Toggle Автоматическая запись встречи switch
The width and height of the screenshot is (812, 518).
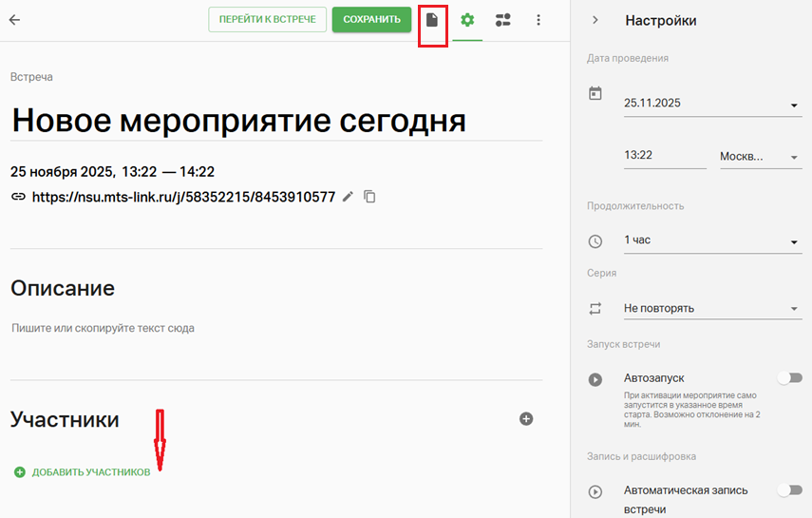tap(789, 490)
